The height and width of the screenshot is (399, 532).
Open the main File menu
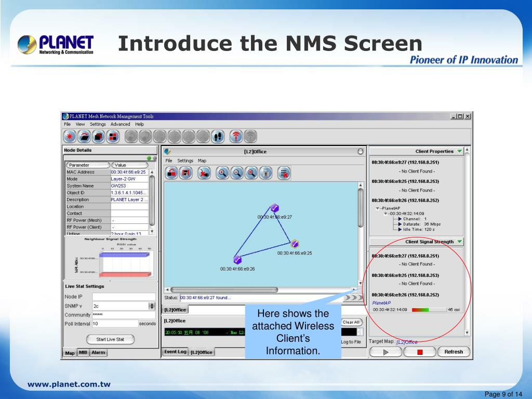[67, 124]
